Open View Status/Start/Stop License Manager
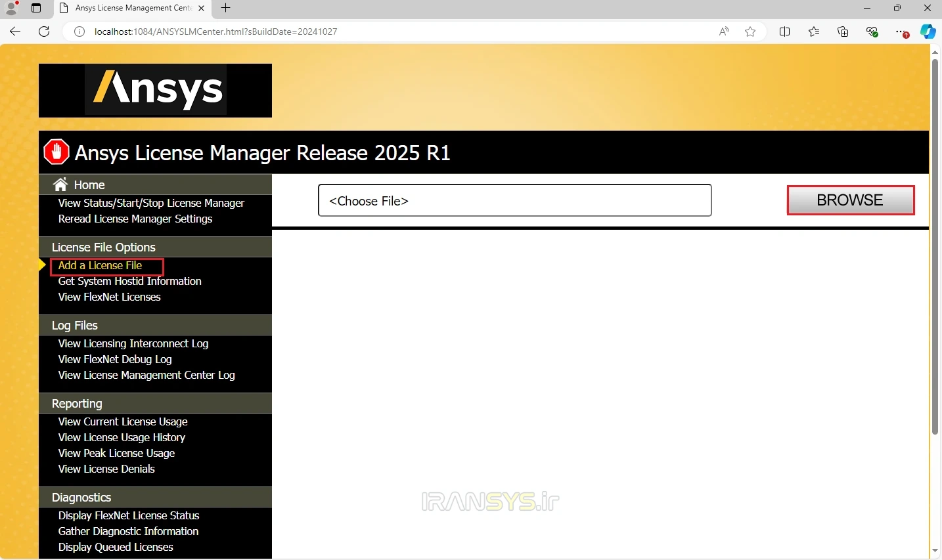 click(151, 203)
